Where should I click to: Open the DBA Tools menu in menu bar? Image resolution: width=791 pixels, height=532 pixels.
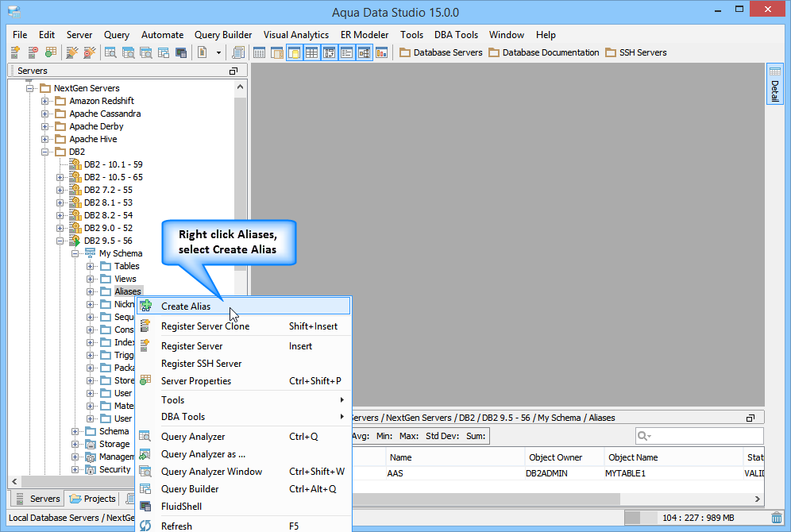point(456,35)
